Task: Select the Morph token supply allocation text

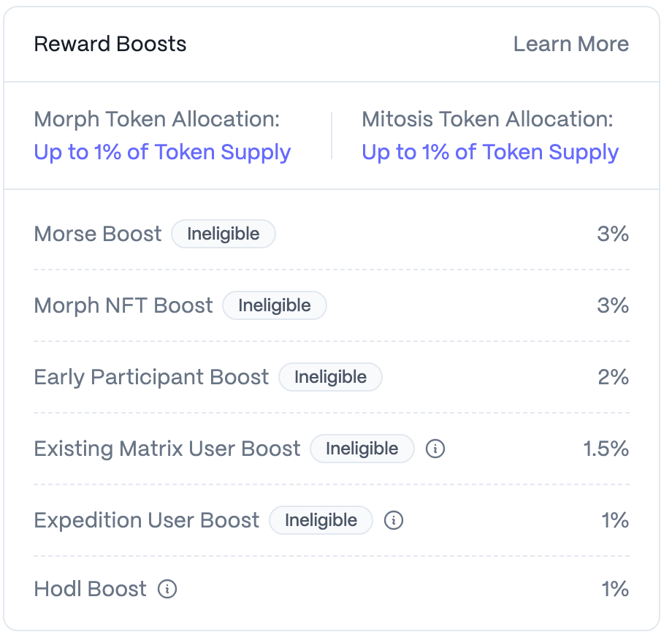Action: click(x=162, y=152)
